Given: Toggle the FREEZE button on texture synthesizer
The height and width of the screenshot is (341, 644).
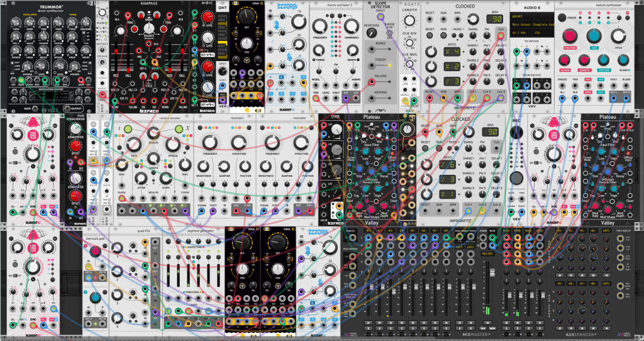Looking at the screenshot, I should point(562,18).
